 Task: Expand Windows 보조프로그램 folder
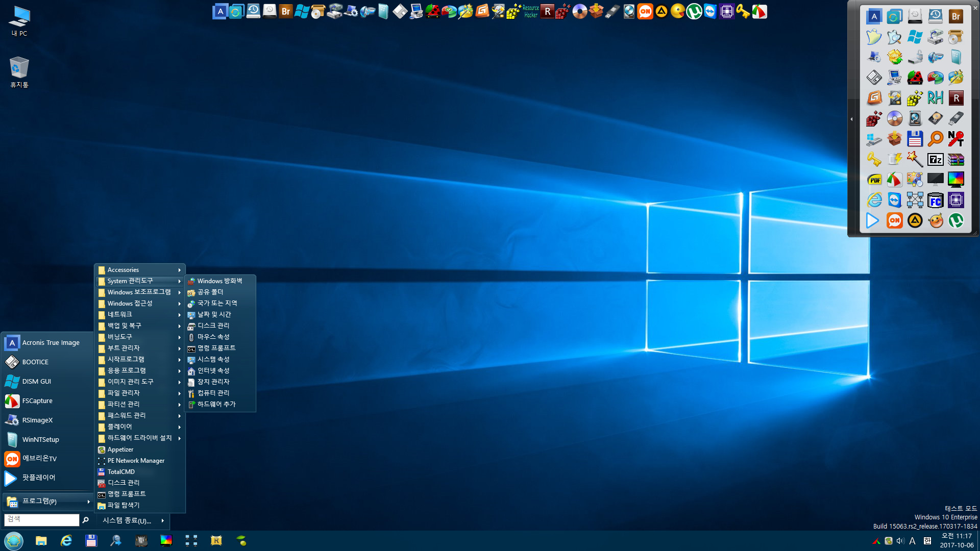tap(140, 292)
